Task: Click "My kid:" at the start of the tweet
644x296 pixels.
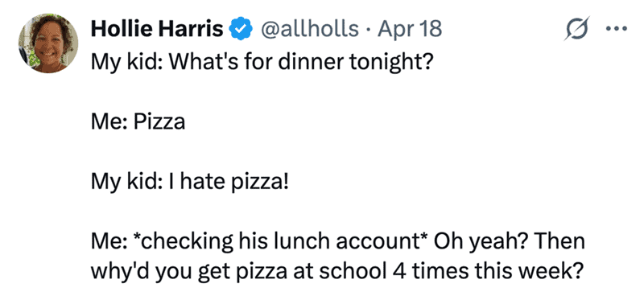Action: 126,64
